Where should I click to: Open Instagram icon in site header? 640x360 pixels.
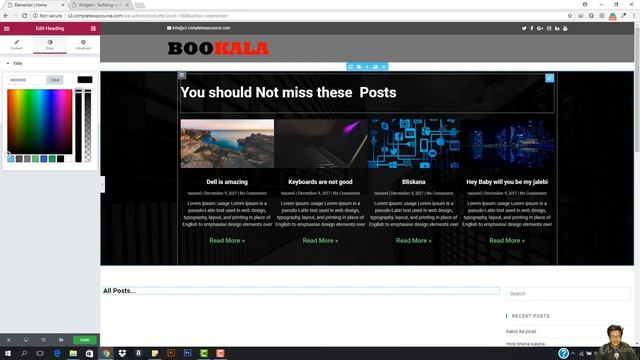pos(549,29)
